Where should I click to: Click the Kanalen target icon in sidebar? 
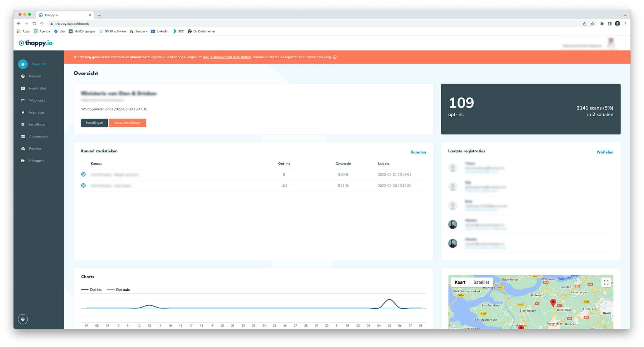click(x=23, y=76)
